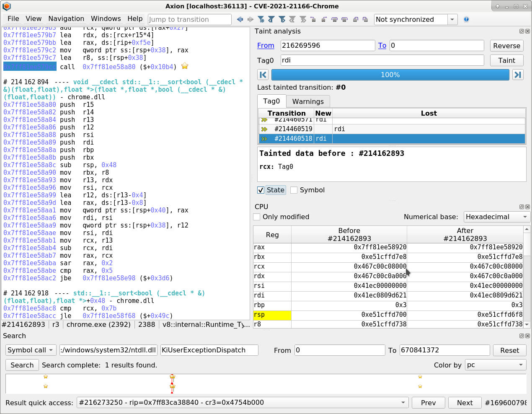Screen dimensions: 532x414
Task: Close the CPU panel
Action: point(527,207)
